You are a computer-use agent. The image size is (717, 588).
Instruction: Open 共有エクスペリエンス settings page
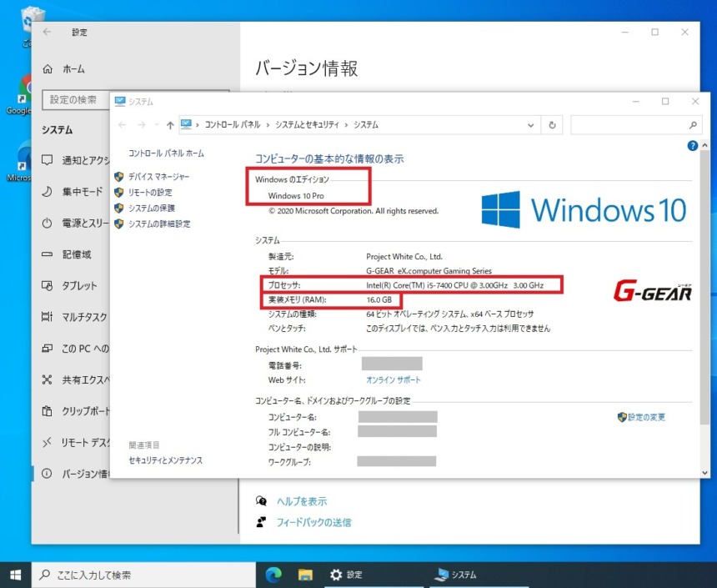pyautogui.click(x=75, y=379)
